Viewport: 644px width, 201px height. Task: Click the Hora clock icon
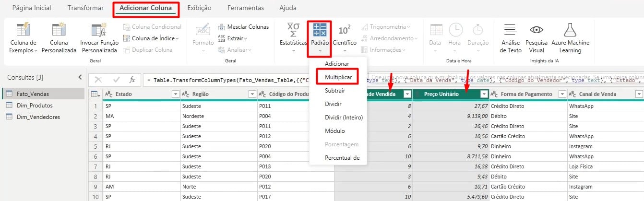[x=455, y=30]
